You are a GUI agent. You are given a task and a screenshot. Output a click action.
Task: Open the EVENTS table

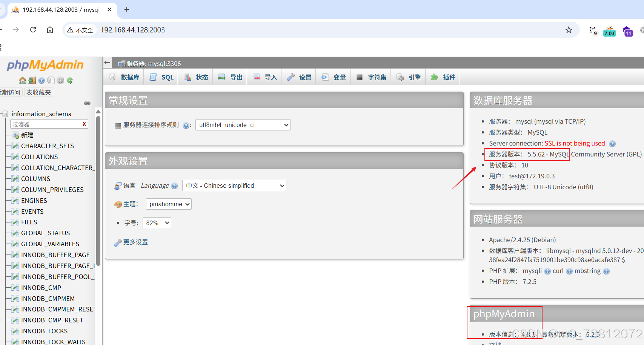click(x=32, y=212)
